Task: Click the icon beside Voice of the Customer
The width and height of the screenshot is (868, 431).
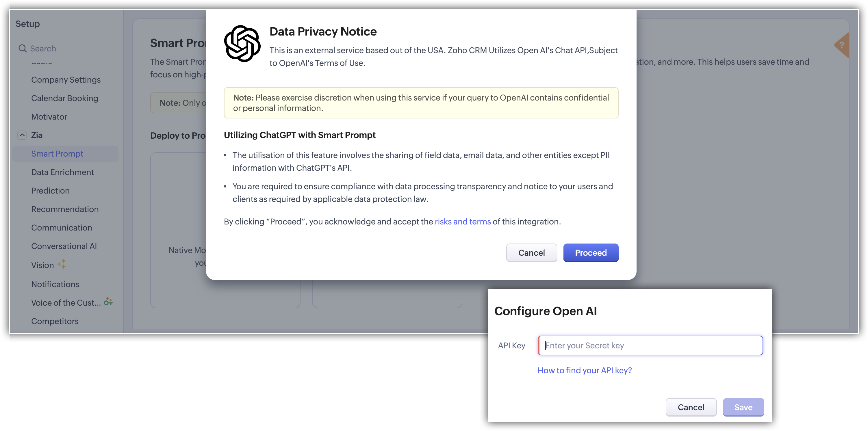Action: point(108,301)
